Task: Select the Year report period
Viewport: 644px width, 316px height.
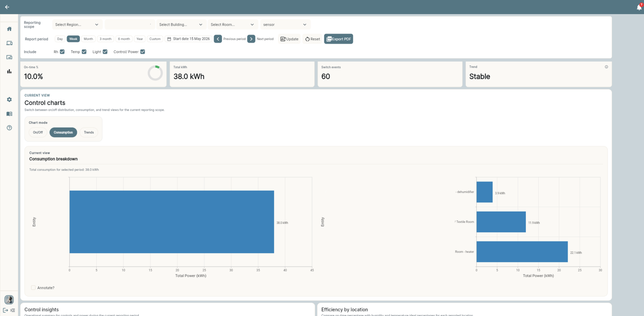Action: click(x=140, y=39)
